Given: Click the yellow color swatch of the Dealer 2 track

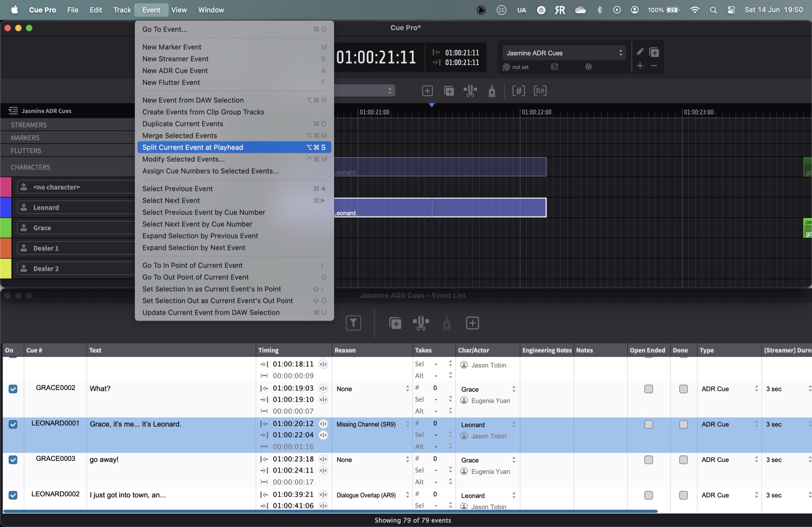Looking at the screenshot, I should coord(6,268).
